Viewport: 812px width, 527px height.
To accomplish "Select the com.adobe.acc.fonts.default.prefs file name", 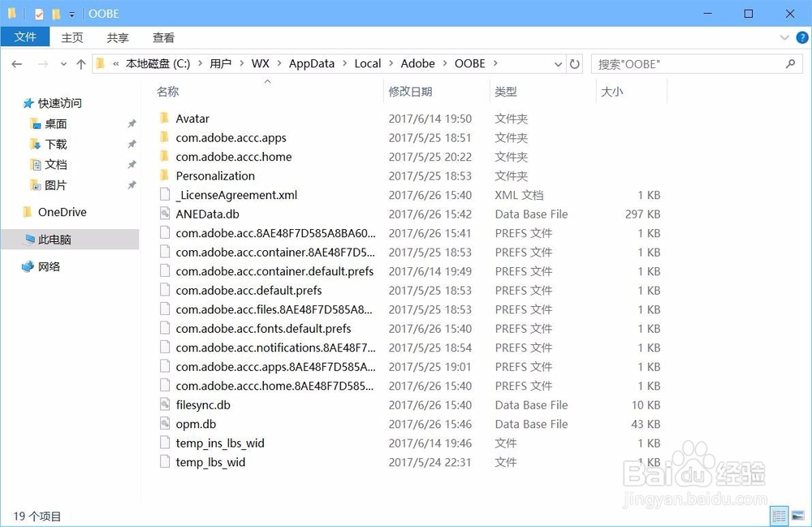I will (x=263, y=329).
